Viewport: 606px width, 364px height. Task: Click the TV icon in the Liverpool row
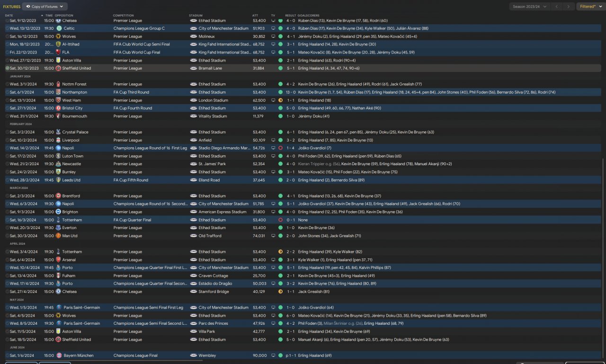(x=273, y=140)
